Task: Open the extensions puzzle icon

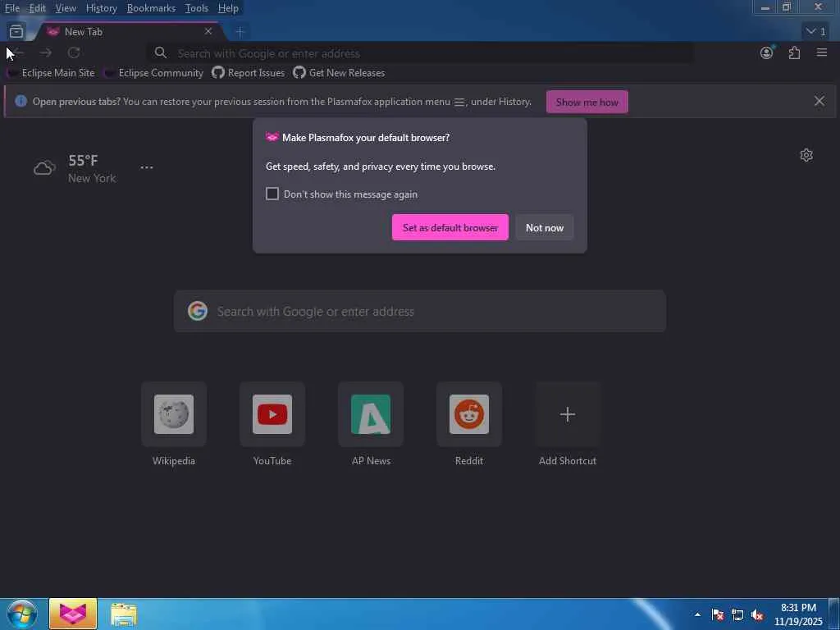Action: click(794, 52)
